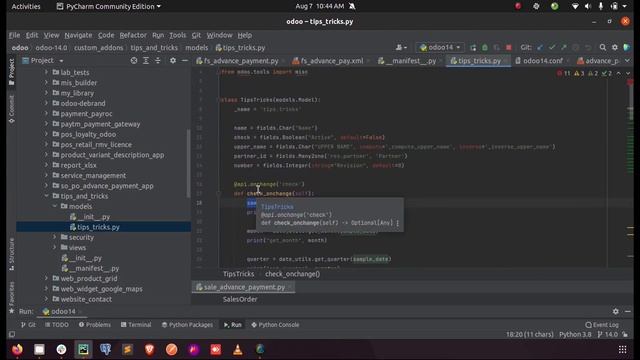Hide the Project tool window
640x360 pixels.
(184, 60)
